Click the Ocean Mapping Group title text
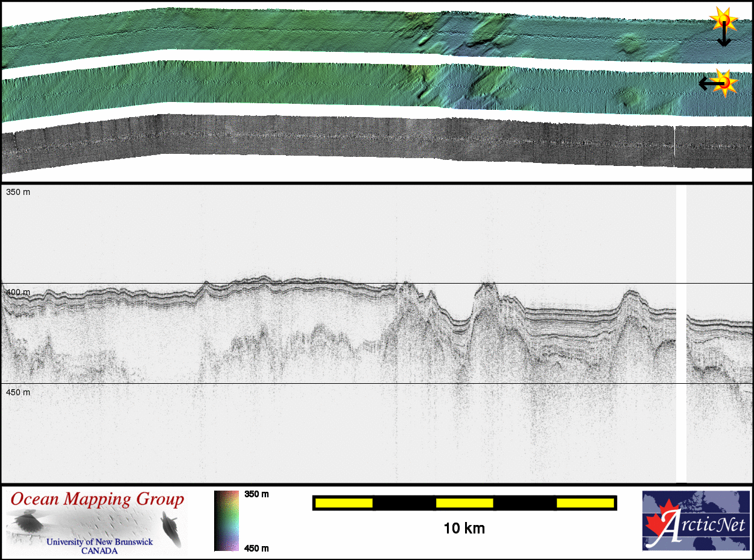This screenshot has height=560, width=754. (97, 500)
